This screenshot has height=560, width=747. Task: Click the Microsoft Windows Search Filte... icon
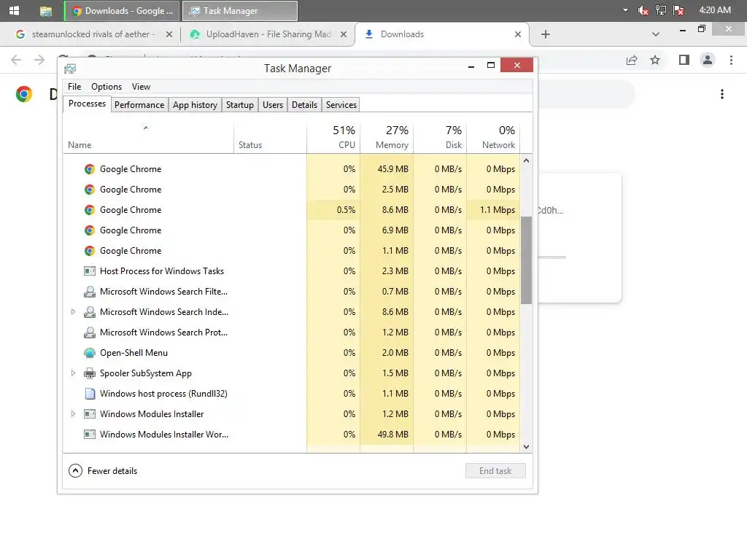click(x=90, y=292)
